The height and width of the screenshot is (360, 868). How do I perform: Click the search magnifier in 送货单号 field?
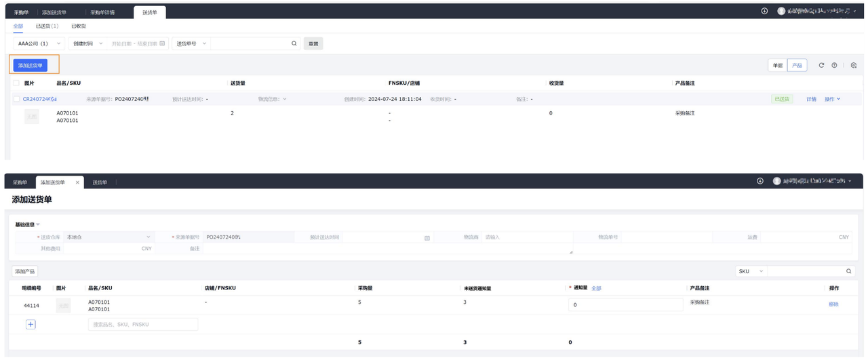[294, 43]
